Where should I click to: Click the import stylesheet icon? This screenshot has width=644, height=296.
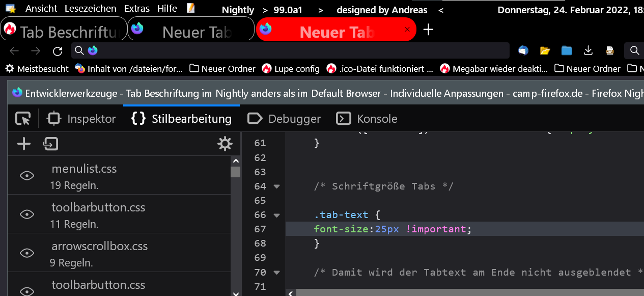tap(50, 144)
